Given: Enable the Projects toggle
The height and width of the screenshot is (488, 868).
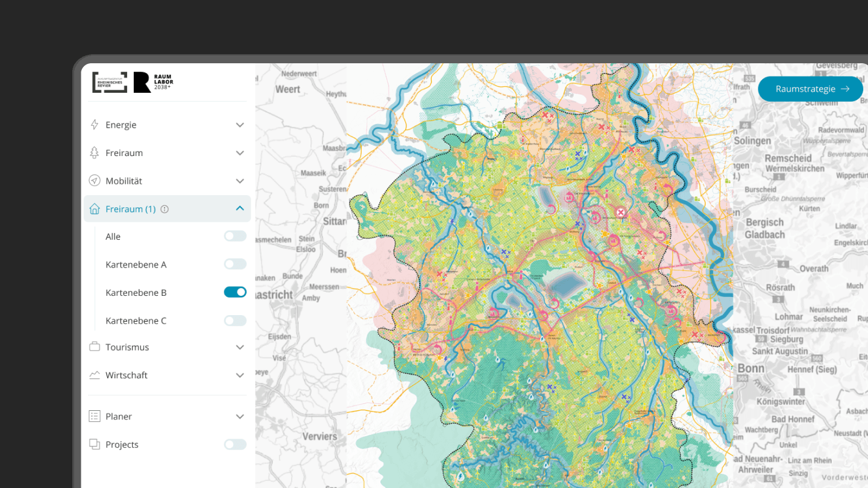Looking at the screenshot, I should (x=235, y=444).
